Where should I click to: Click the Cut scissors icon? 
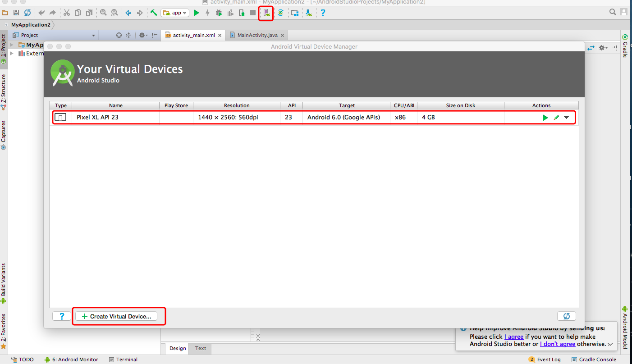pos(67,13)
